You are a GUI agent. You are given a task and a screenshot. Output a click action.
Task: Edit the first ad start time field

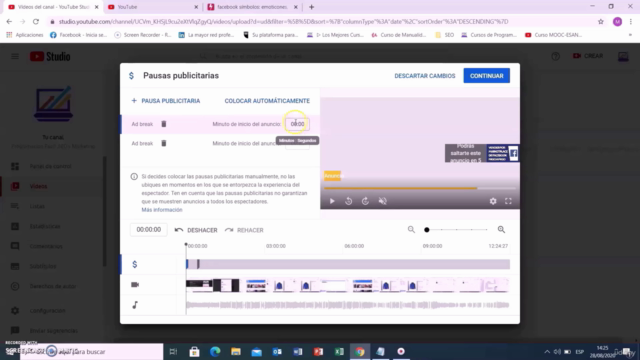tap(297, 124)
